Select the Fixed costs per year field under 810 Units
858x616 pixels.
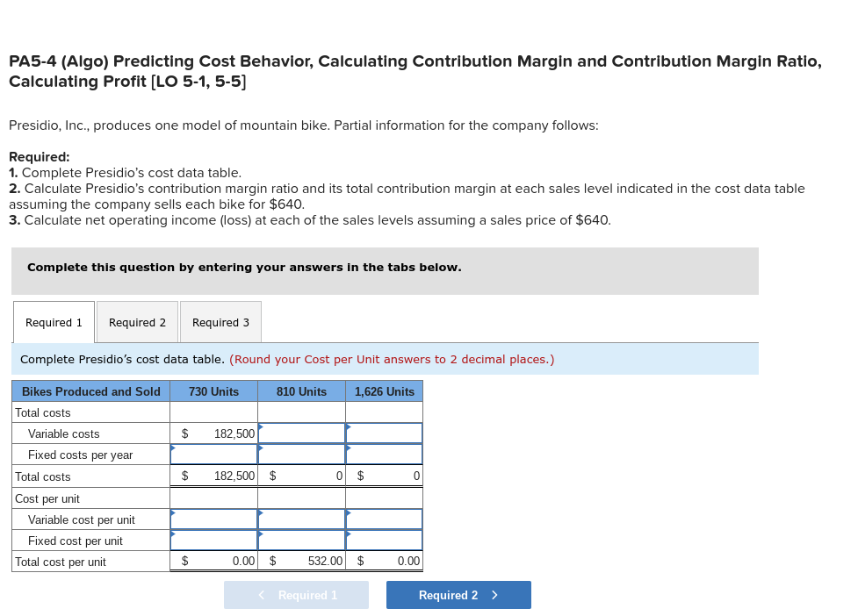click(301, 455)
